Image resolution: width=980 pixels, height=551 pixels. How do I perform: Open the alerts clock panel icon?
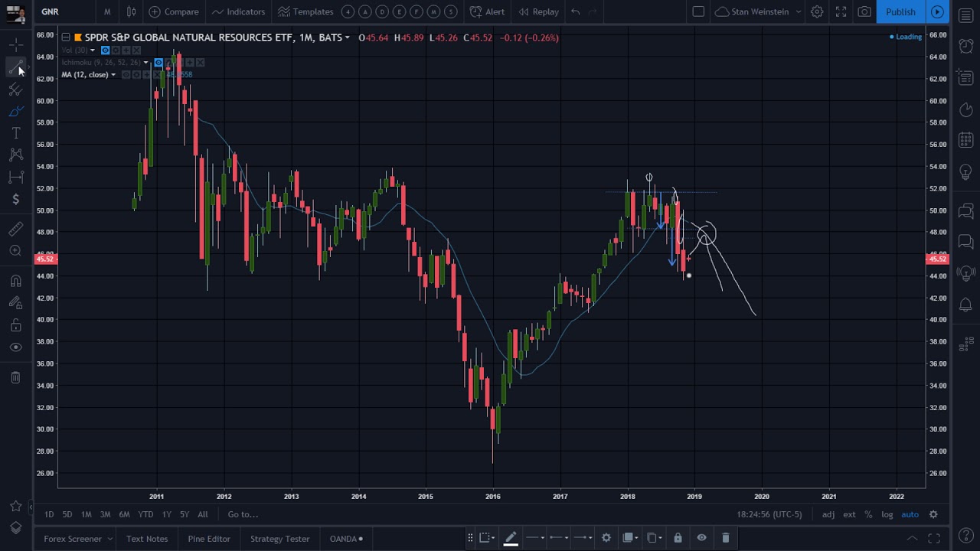point(965,47)
